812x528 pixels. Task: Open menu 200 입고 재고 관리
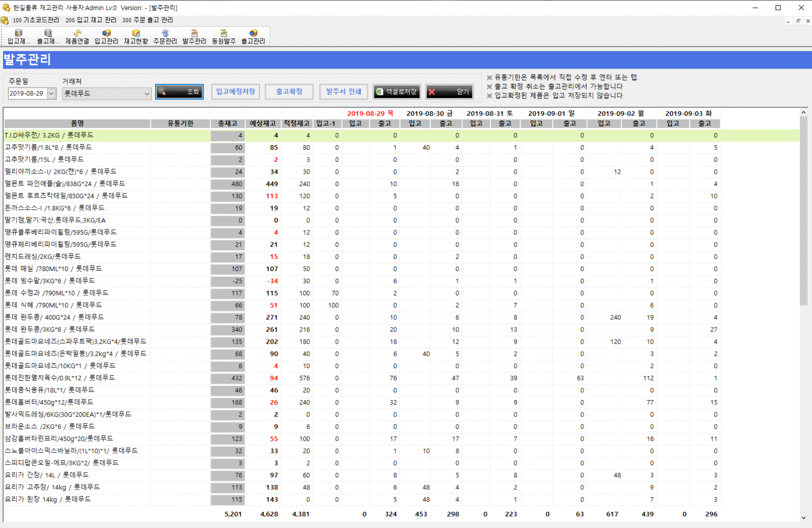tap(91, 20)
